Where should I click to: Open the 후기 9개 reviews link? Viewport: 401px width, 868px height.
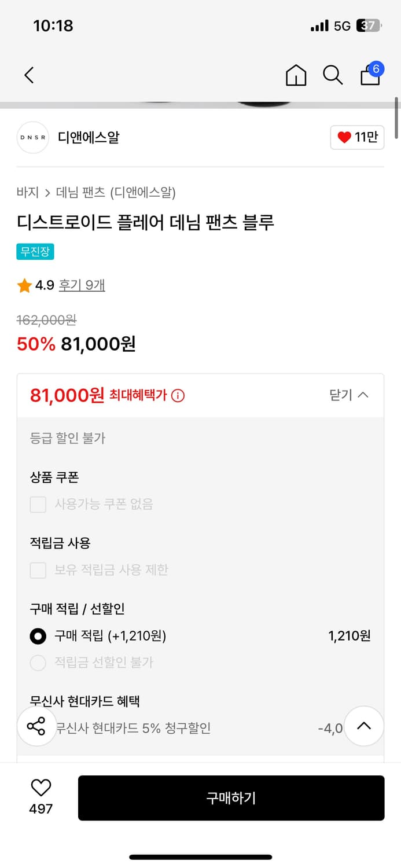82,285
